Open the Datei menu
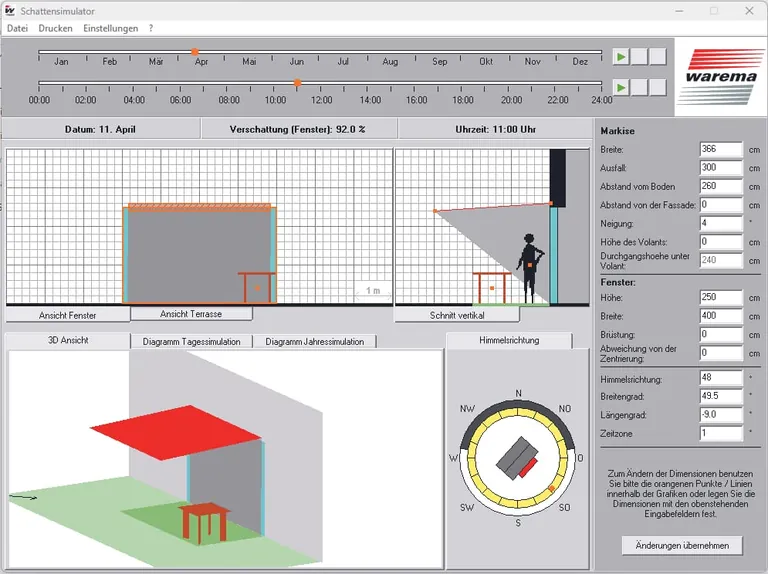The width and height of the screenshot is (768, 574). (17, 28)
